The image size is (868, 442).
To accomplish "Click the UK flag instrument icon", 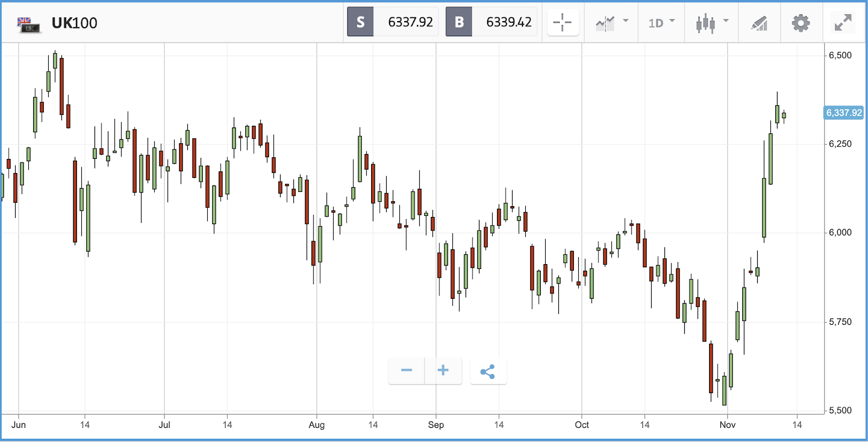I will [28, 24].
